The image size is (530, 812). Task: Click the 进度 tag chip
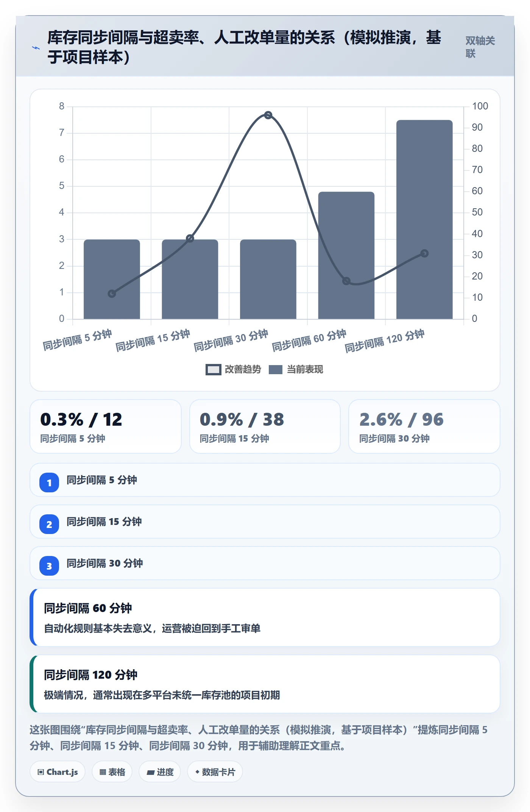point(160,772)
